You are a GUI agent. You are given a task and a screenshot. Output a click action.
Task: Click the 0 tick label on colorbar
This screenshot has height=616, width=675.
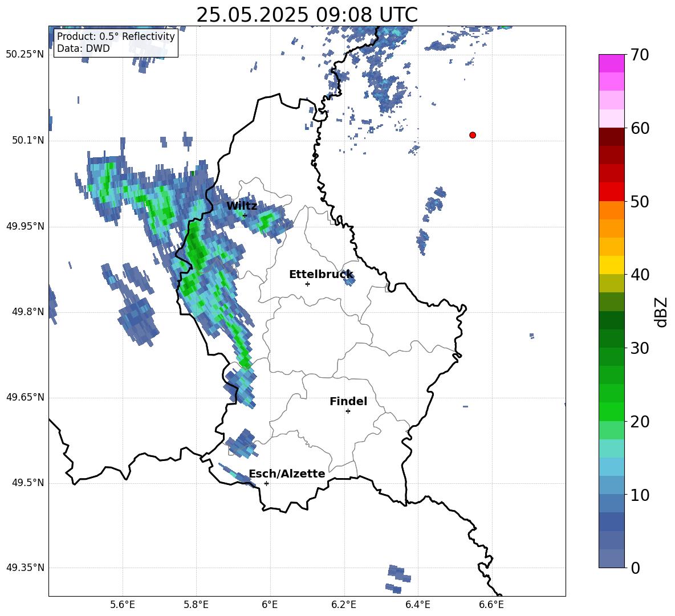pyautogui.click(x=635, y=568)
